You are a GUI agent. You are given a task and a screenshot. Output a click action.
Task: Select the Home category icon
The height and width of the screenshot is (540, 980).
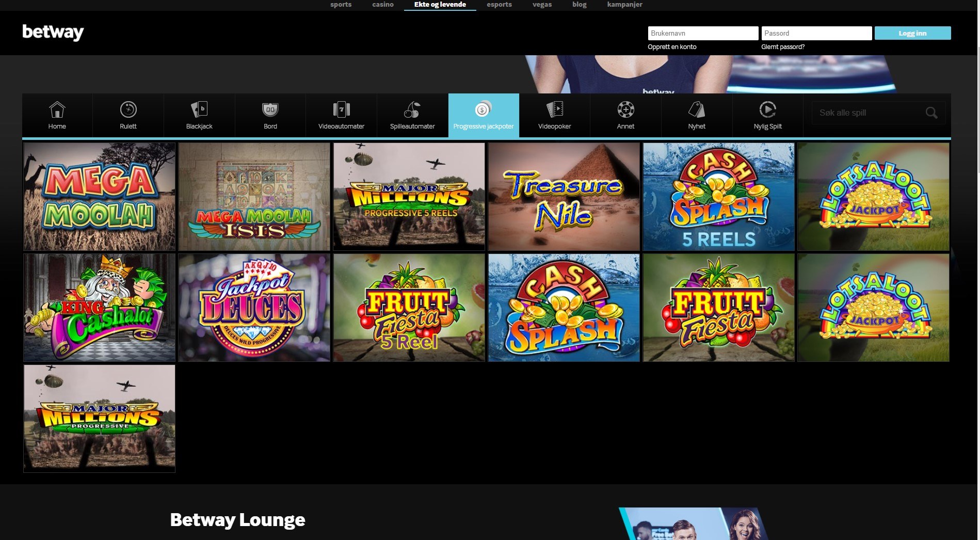[56, 115]
